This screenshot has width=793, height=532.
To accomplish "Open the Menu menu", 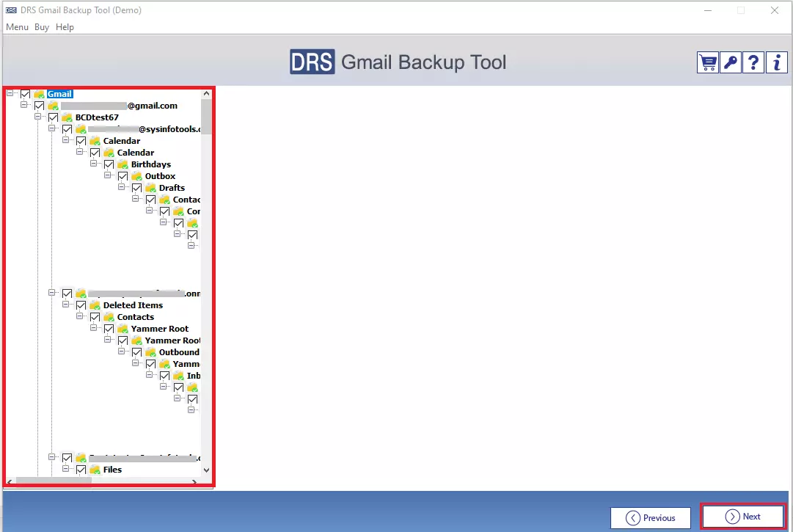I will point(17,27).
